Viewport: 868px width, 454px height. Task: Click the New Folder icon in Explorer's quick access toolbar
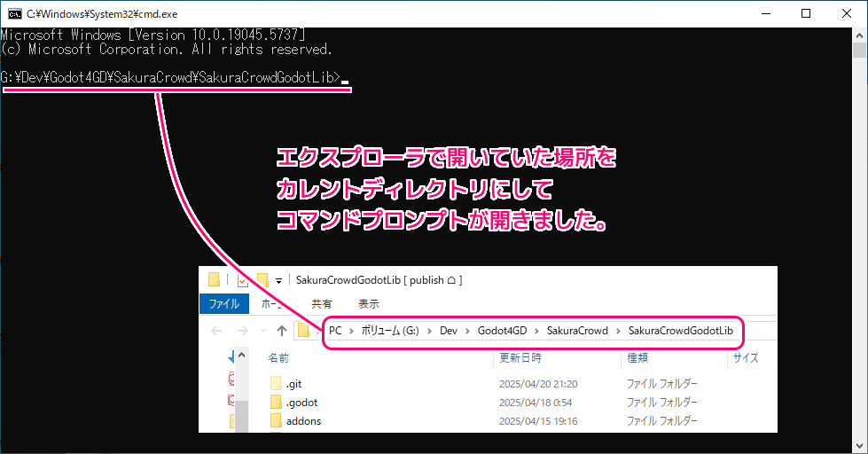pos(262,280)
